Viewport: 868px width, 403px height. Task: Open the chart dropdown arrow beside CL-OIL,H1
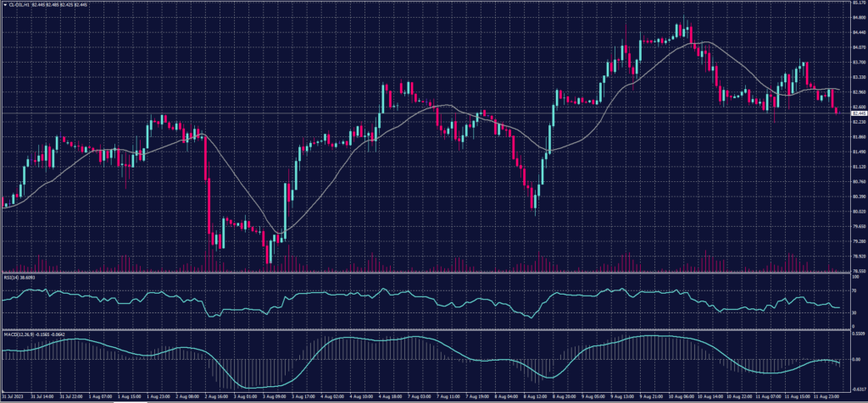point(4,3)
